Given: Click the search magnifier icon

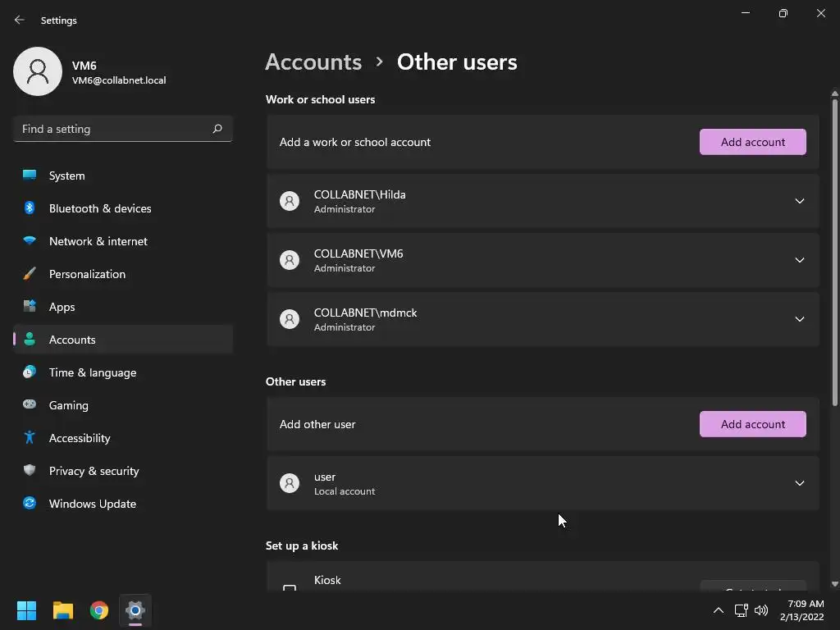Looking at the screenshot, I should point(217,129).
